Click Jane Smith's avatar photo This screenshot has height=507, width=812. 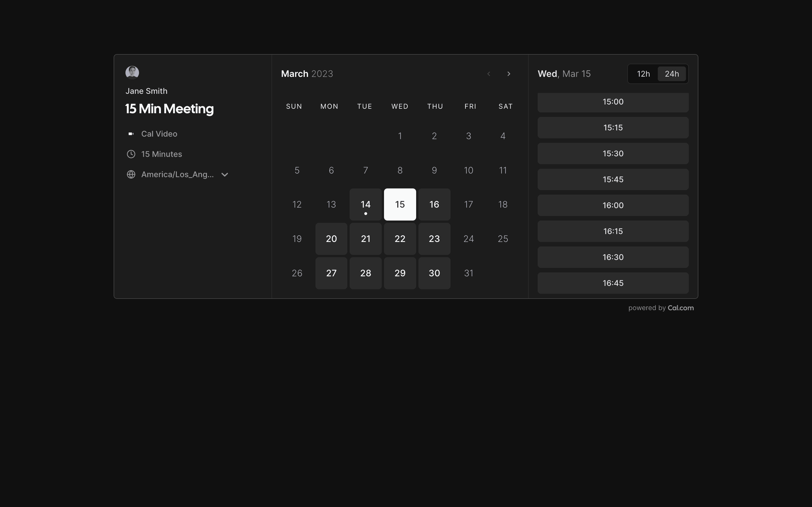[132, 72]
